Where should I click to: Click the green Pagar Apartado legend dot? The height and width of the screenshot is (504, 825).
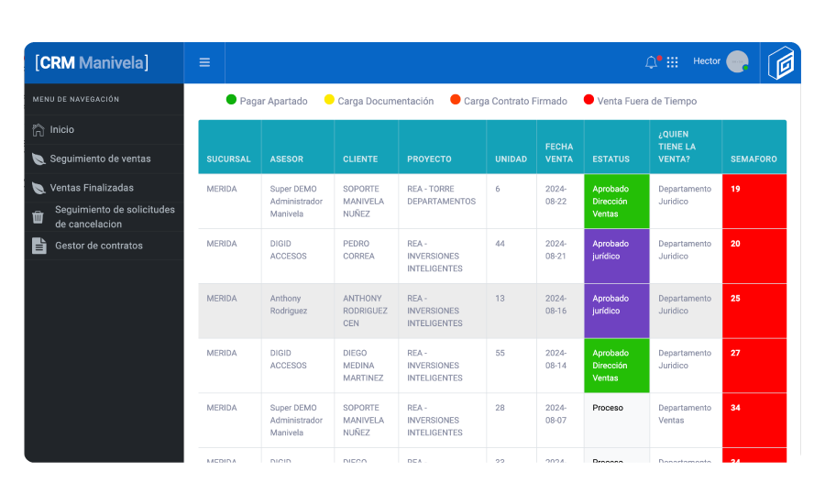tap(231, 100)
